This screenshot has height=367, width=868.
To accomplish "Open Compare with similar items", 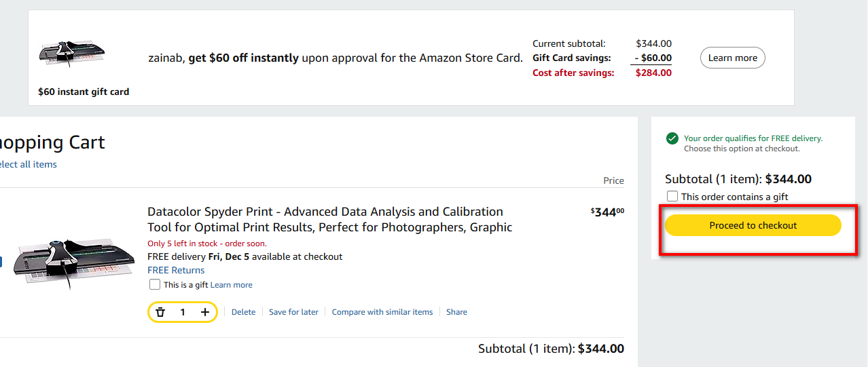I will 382,312.
